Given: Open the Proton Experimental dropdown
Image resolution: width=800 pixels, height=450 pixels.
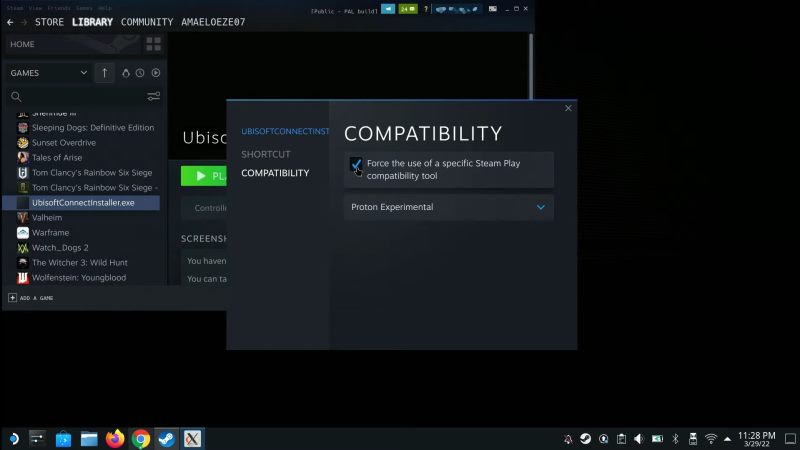Looking at the screenshot, I should point(448,207).
